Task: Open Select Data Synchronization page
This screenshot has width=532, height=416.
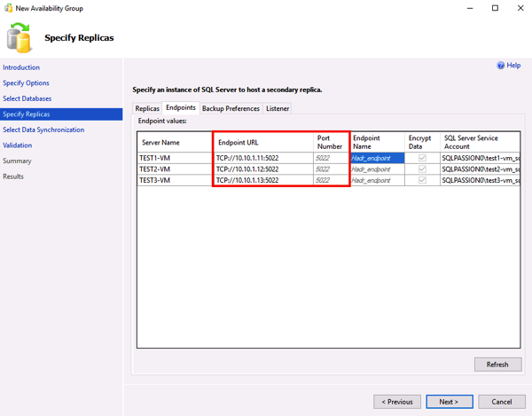Action: point(43,130)
